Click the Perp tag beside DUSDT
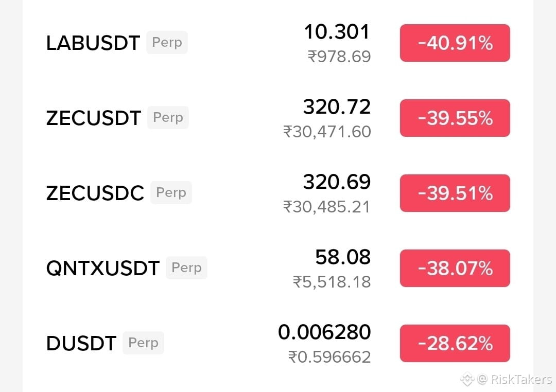 coord(143,343)
